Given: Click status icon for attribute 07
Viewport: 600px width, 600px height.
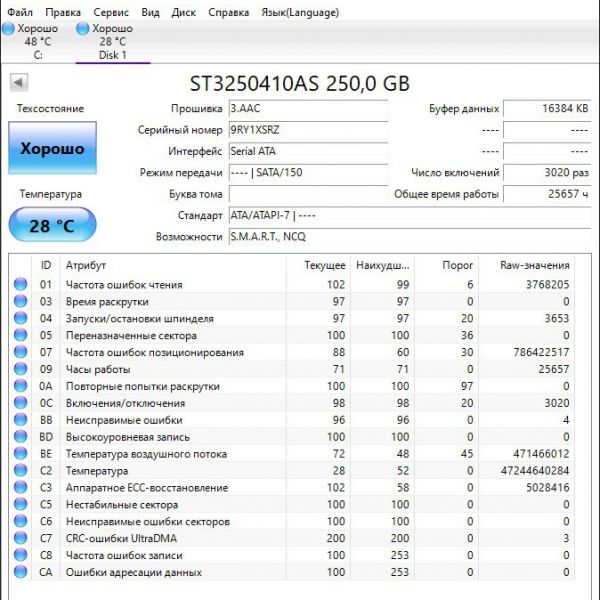Looking at the screenshot, I should coord(20,352).
